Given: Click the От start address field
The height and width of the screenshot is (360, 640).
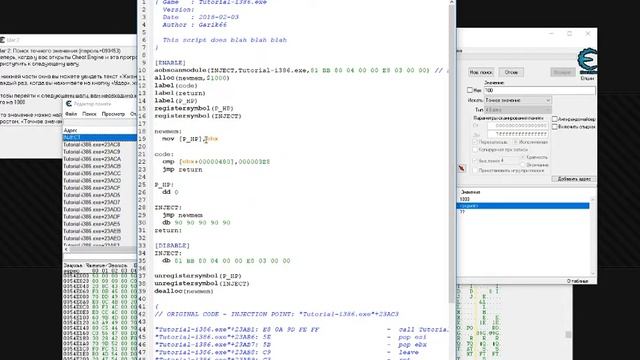Looking at the screenshot, I should tap(517, 126).
